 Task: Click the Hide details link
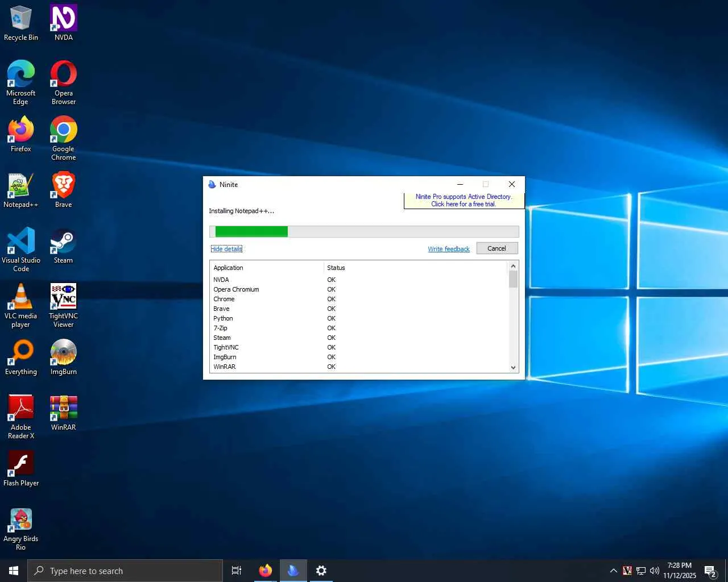tap(226, 249)
